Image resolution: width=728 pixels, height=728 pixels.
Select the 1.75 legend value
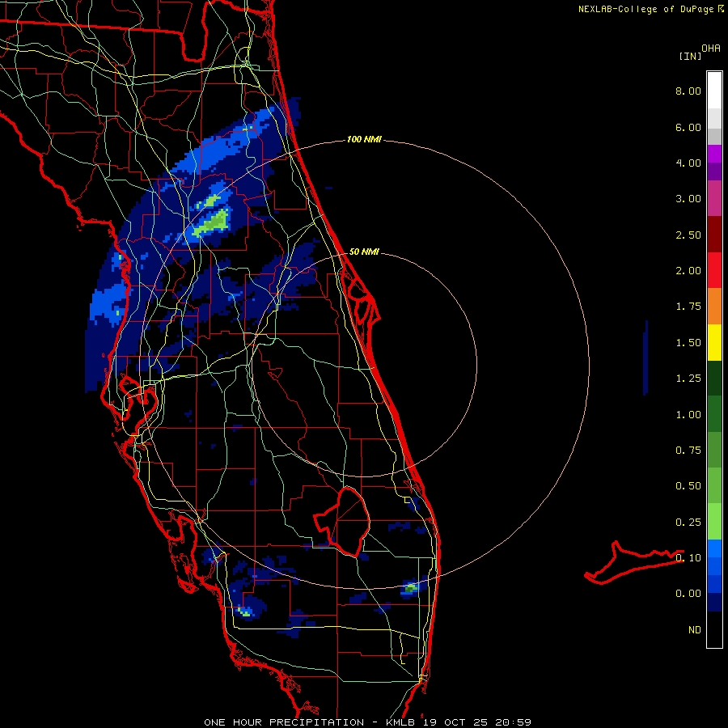click(688, 307)
